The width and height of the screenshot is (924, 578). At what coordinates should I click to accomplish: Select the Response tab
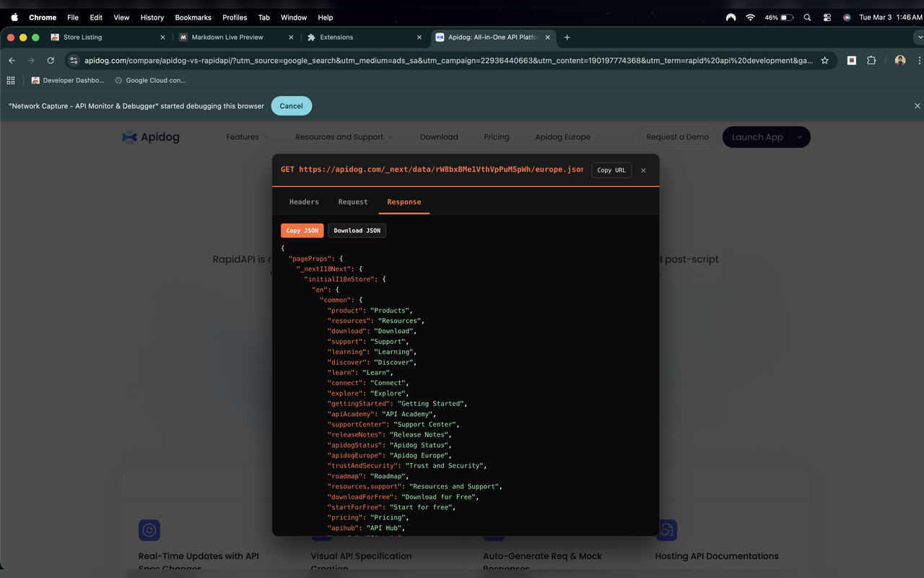(404, 202)
